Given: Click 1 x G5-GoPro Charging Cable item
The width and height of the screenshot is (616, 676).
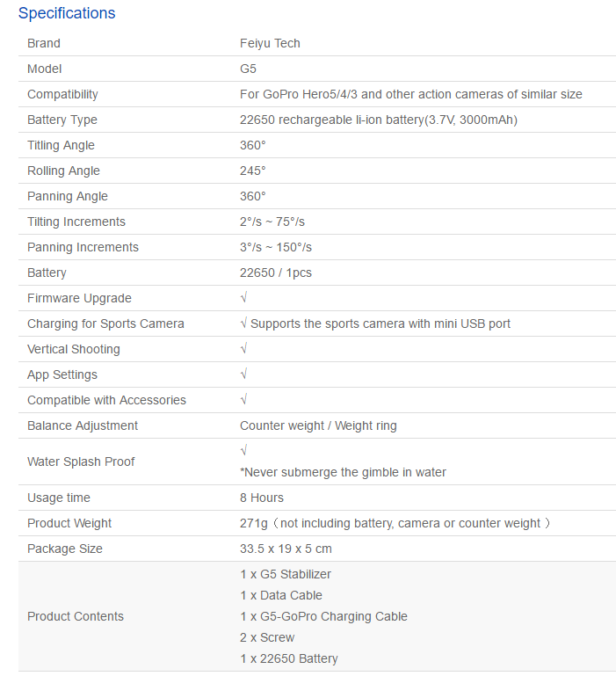Looking at the screenshot, I should [x=323, y=616].
